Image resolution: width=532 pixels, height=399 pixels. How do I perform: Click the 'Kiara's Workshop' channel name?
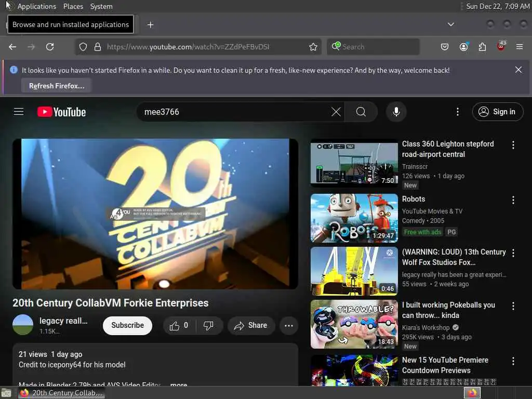pos(426,328)
